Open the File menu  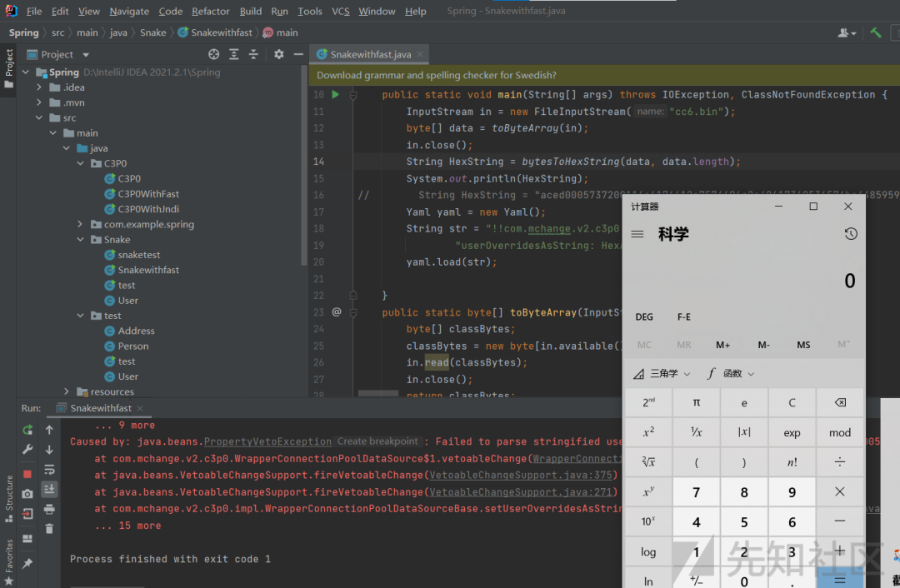(34, 11)
